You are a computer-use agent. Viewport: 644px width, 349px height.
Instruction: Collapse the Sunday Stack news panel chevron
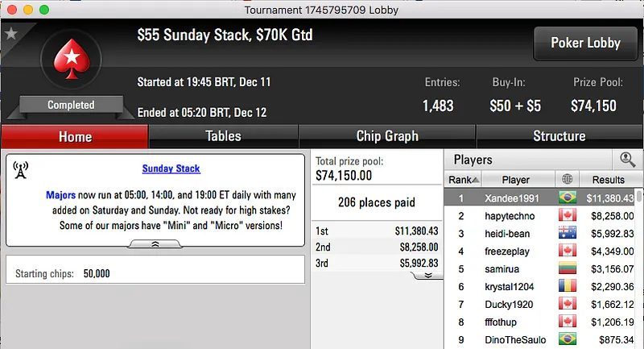pos(155,243)
